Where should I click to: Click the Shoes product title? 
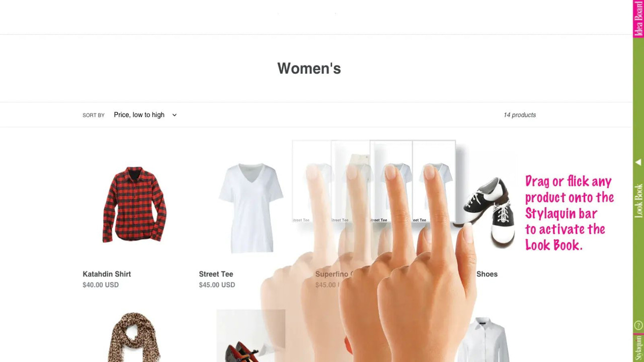[487, 274]
